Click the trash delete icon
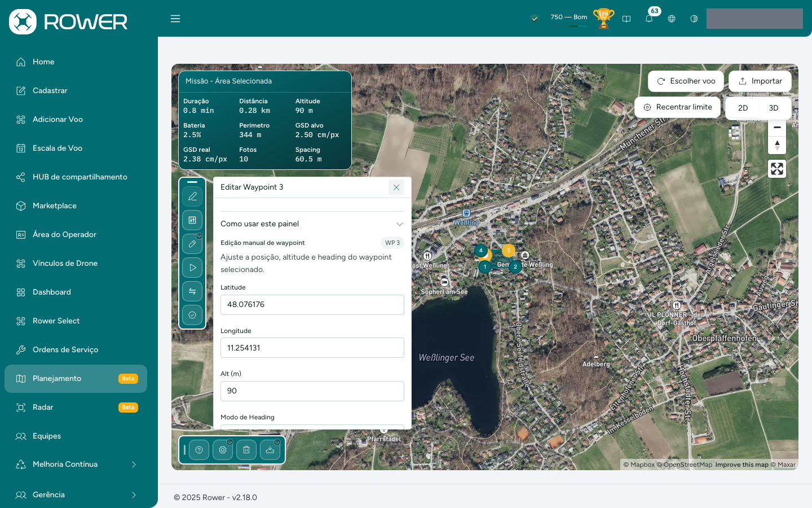This screenshot has height=508, width=812. pyautogui.click(x=246, y=450)
